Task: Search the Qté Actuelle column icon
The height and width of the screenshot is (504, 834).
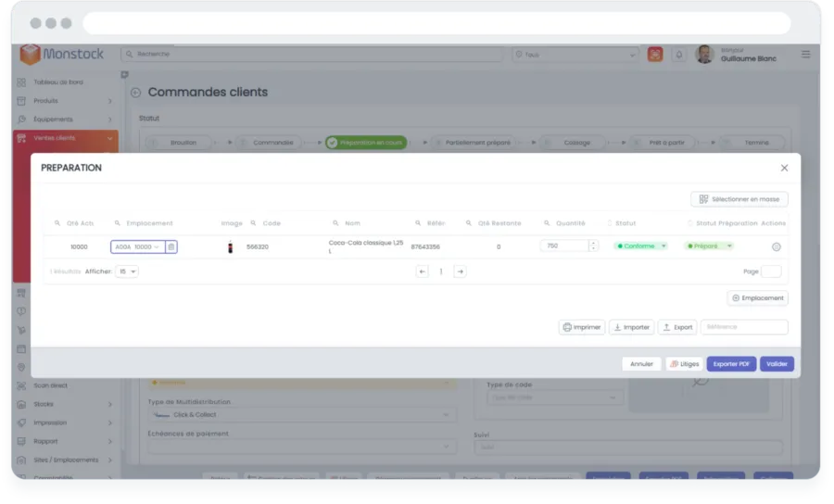Action: (x=57, y=223)
